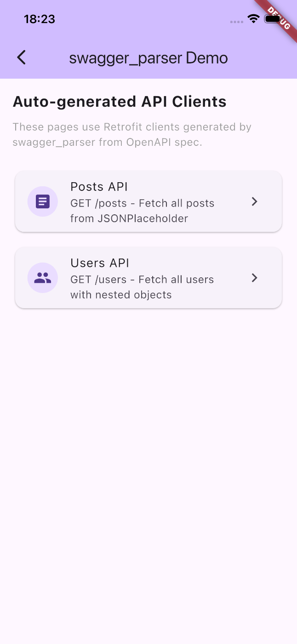Click the empty area below the Users API card

(x=148, y=437)
